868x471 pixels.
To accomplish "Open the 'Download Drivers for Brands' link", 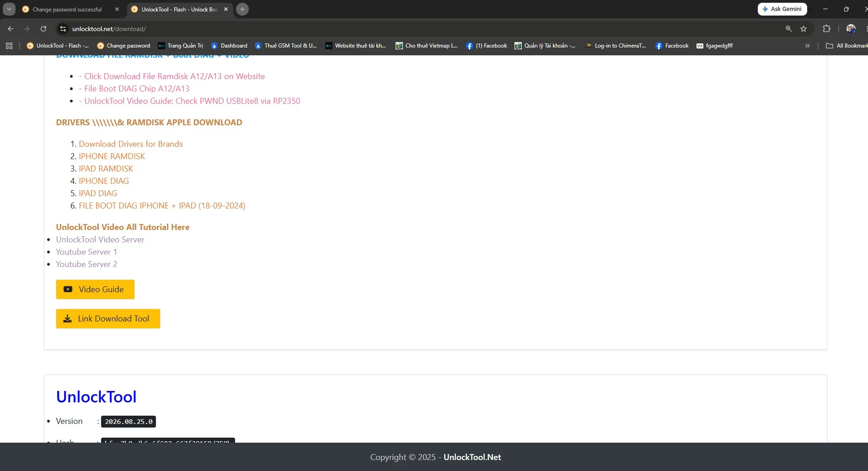I will [131, 144].
